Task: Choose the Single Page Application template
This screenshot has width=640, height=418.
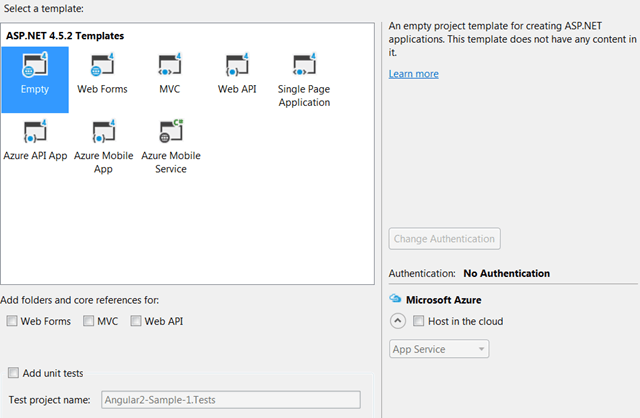Action: pyautogui.click(x=304, y=70)
